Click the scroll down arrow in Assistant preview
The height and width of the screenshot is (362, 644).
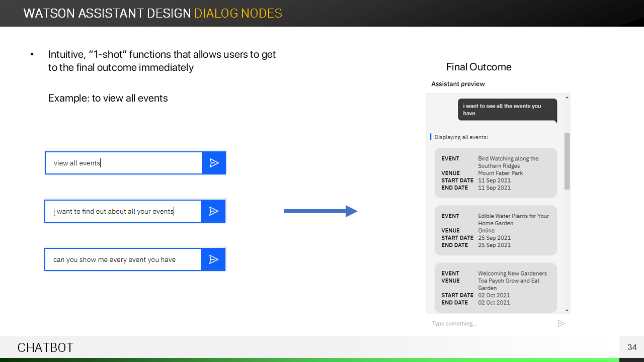(x=567, y=311)
